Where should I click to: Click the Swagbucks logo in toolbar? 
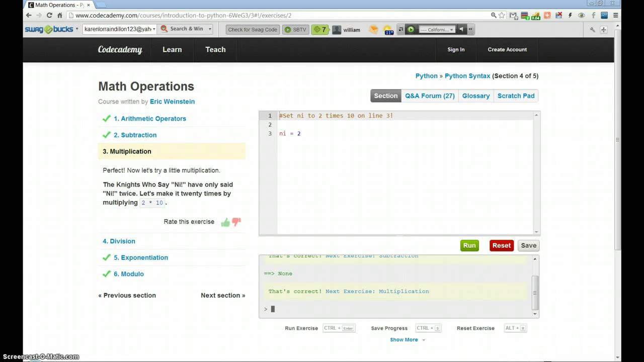coord(49,29)
